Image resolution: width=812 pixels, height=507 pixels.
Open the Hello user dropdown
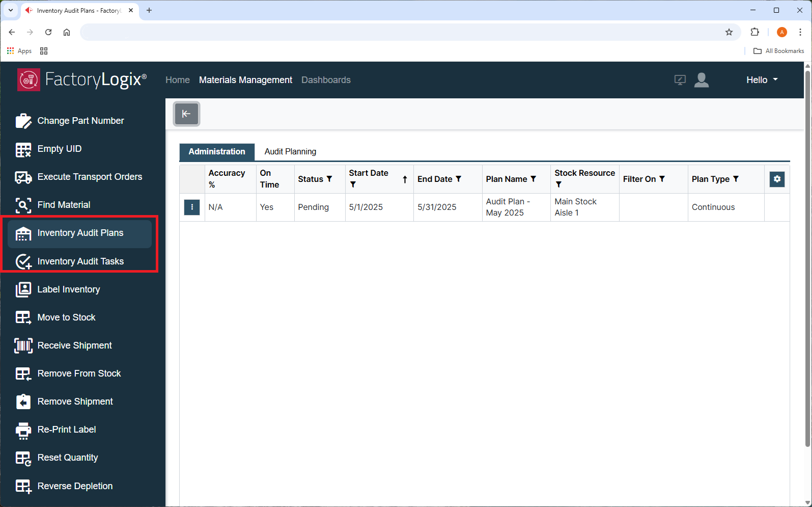[762, 80]
